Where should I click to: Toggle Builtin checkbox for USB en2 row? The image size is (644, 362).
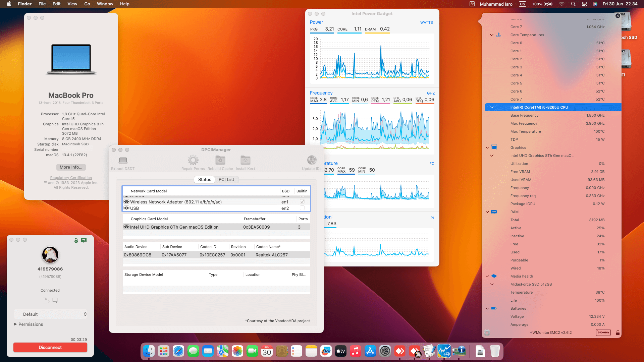coord(302,208)
